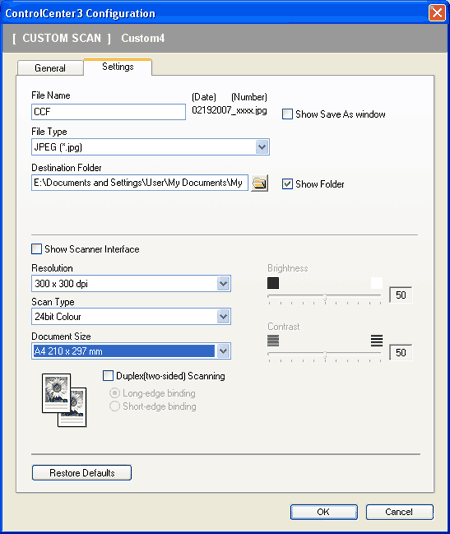450x534 pixels.
Task: Open the File Type dropdown arrow
Action: pyautogui.click(x=262, y=147)
